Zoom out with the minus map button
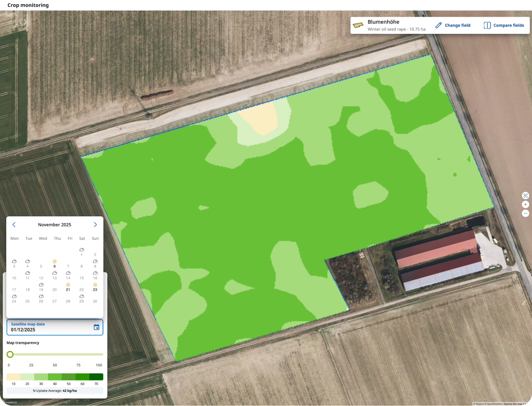This screenshot has height=406, width=532. 525,213
